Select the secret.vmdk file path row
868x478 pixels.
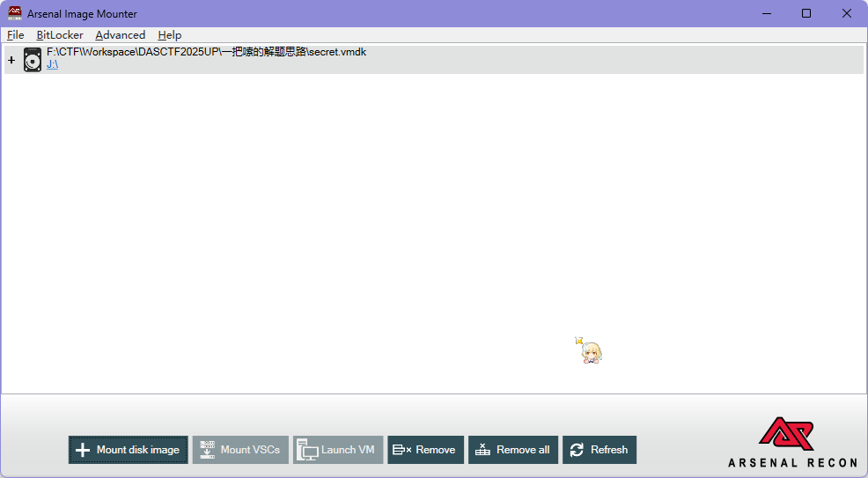pyautogui.click(x=206, y=52)
